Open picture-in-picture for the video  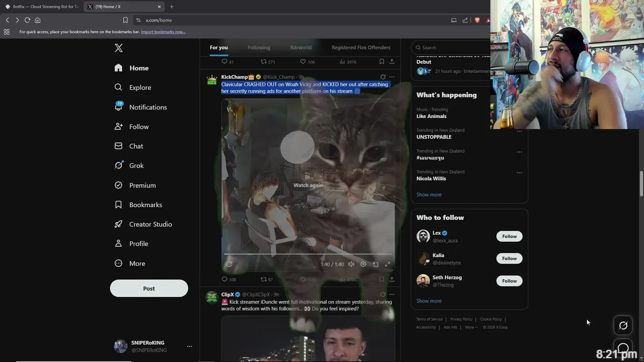(x=375, y=264)
